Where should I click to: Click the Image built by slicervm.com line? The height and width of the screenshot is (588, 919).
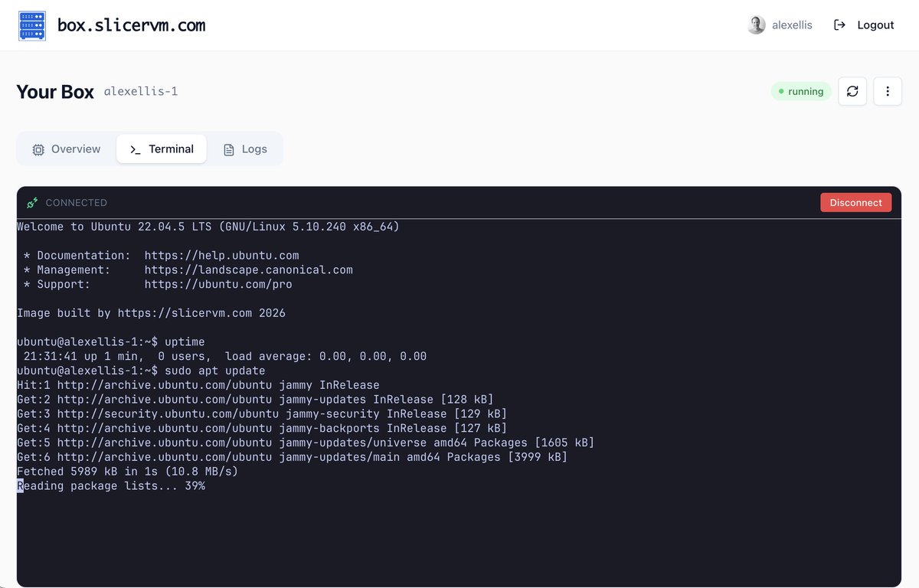[x=151, y=313]
